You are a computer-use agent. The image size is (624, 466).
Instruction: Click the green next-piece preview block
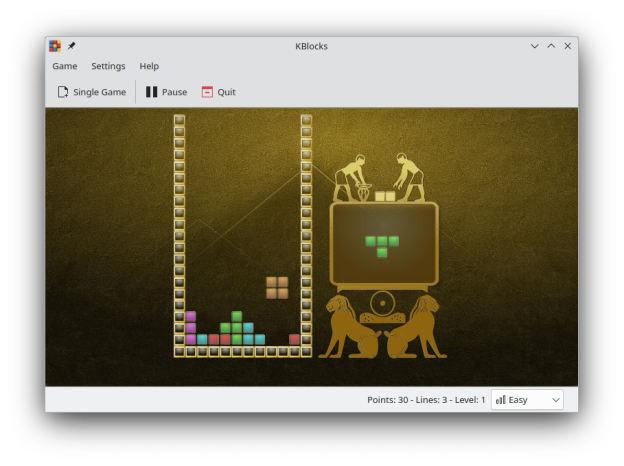coord(382,244)
